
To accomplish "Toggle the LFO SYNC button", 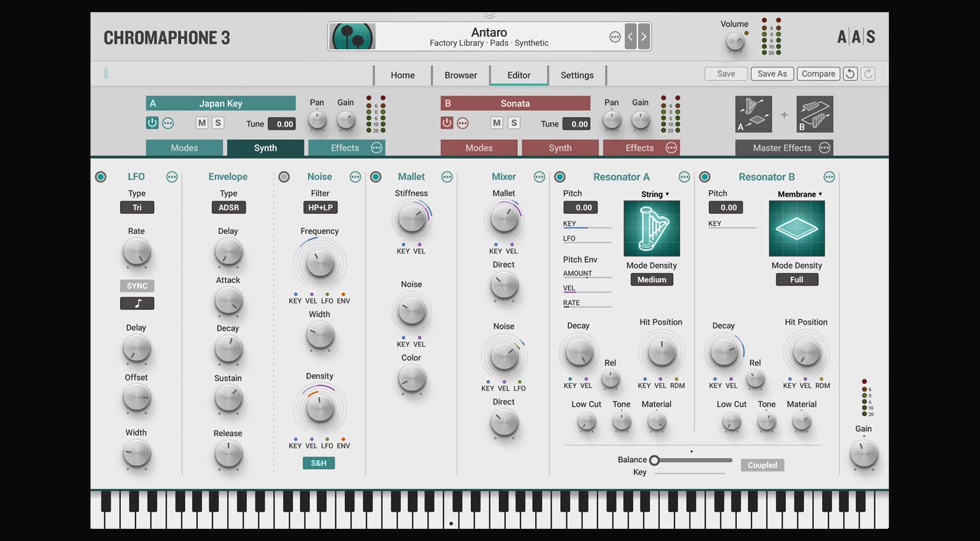I will [x=137, y=286].
